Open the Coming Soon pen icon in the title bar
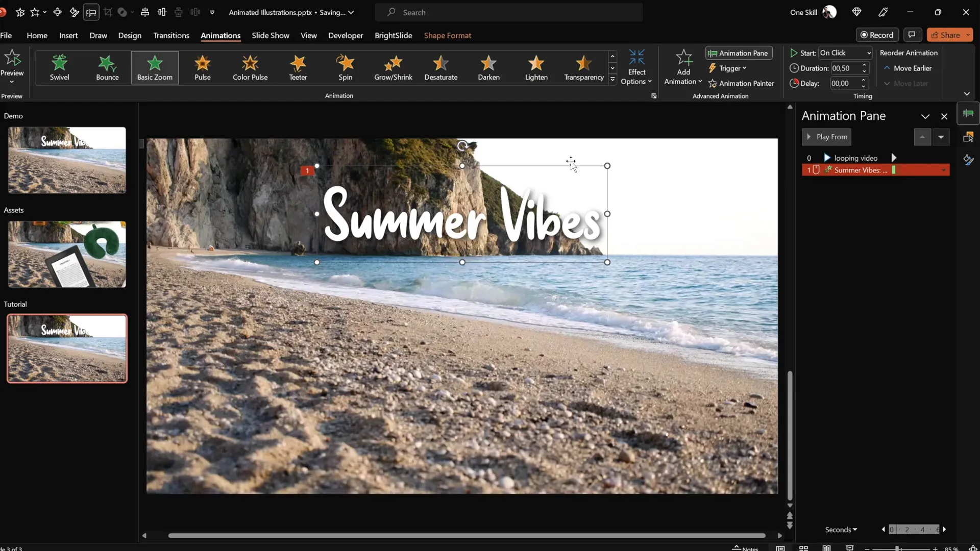Image resolution: width=980 pixels, height=551 pixels. (x=884, y=12)
